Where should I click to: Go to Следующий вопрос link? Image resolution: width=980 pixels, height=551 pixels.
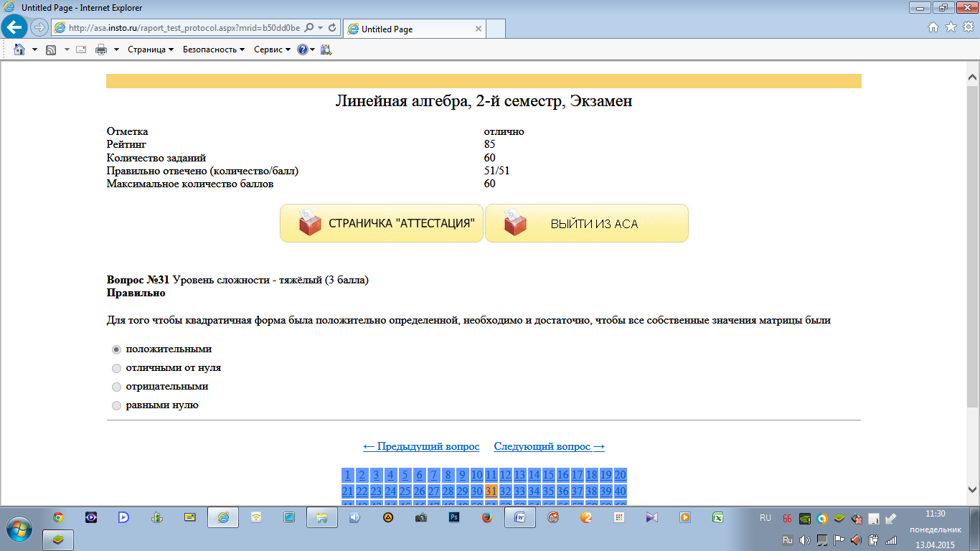(550, 446)
